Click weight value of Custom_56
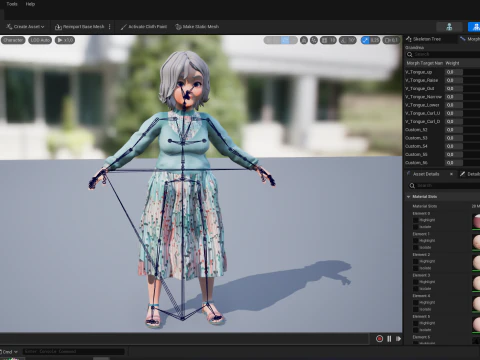 pos(454,163)
